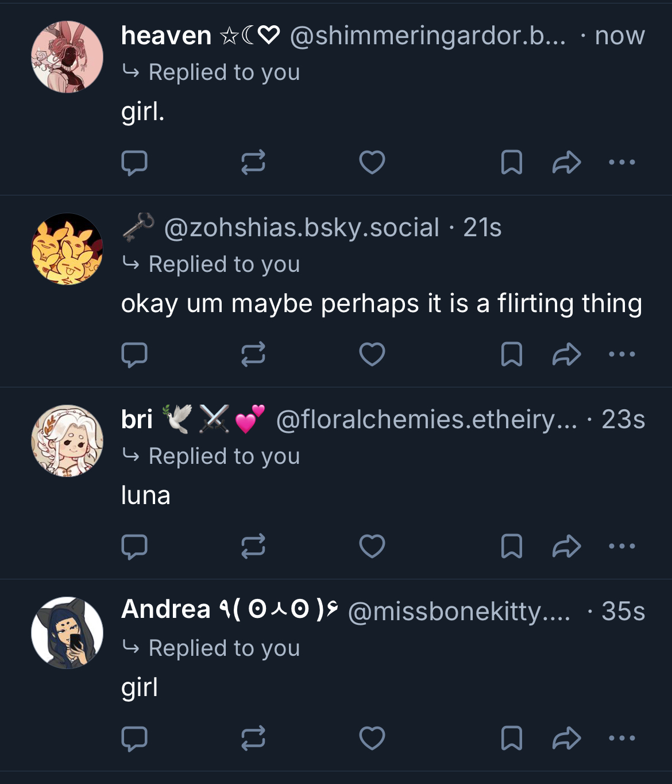
Task: Reply to Andrea's "girl" post
Action: pyautogui.click(x=134, y=739)
